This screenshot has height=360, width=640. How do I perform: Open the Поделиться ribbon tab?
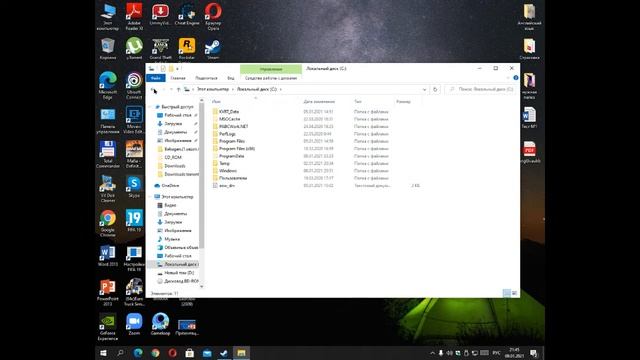(206, 78)
